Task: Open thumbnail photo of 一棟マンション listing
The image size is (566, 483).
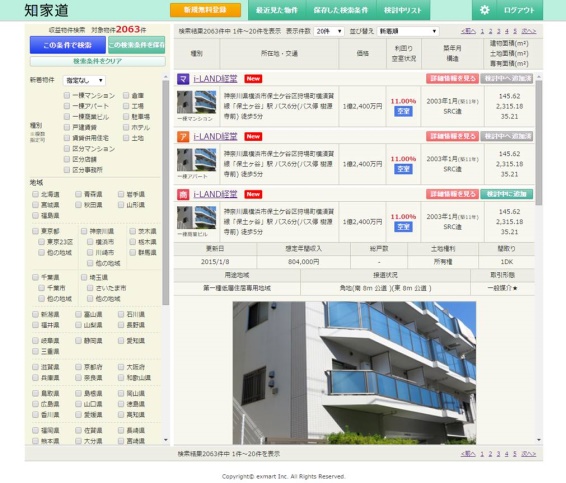Action: [197, 102]
